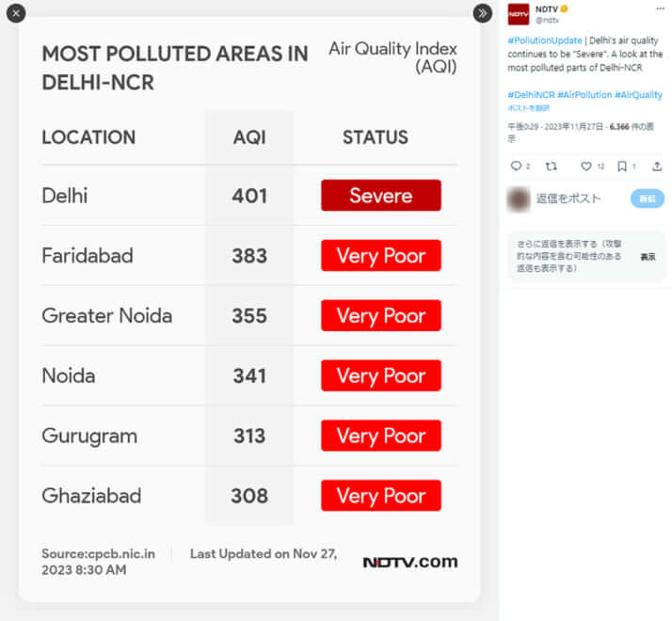This screenshot has height=621, width=672.
Task: Click the pollution infographic image
Action: click(249, 310)
